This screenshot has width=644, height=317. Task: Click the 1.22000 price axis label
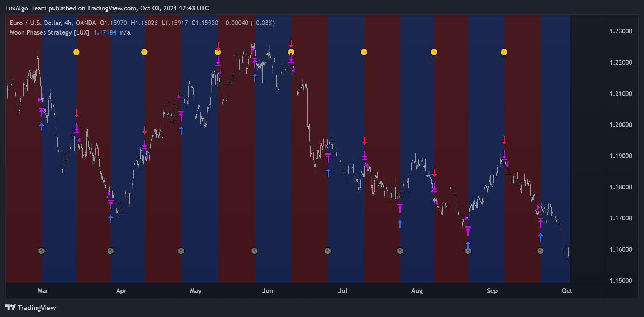tap(621, 63)
